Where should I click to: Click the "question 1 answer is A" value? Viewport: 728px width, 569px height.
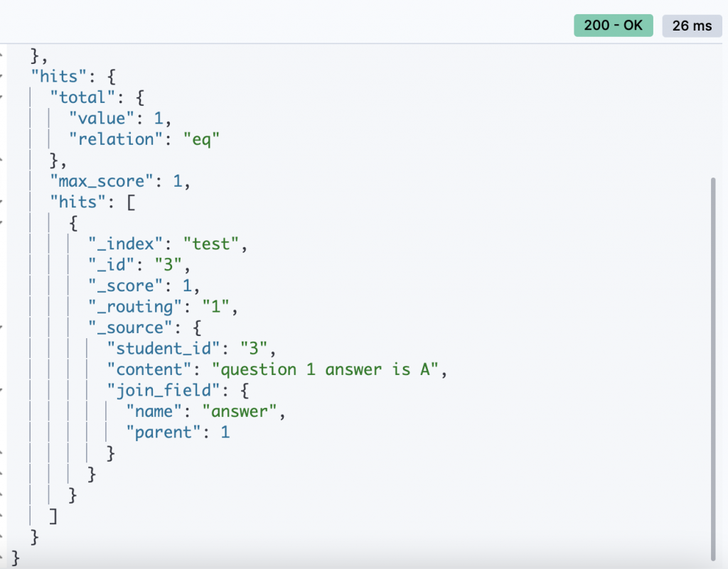point(325,369)
